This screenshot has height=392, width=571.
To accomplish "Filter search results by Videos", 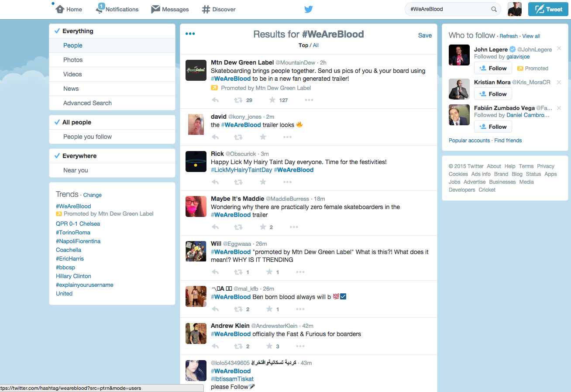I will tap(112, 74).
